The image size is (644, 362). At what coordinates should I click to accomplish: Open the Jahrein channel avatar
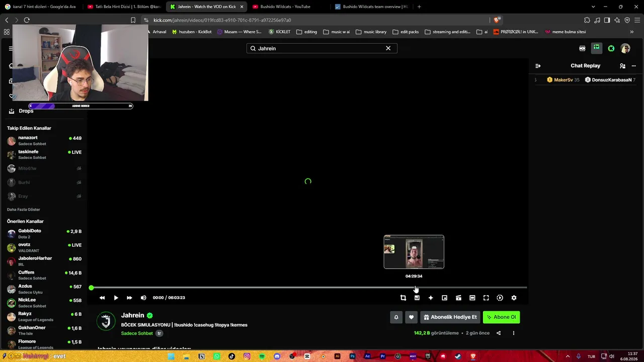(106, 321)
